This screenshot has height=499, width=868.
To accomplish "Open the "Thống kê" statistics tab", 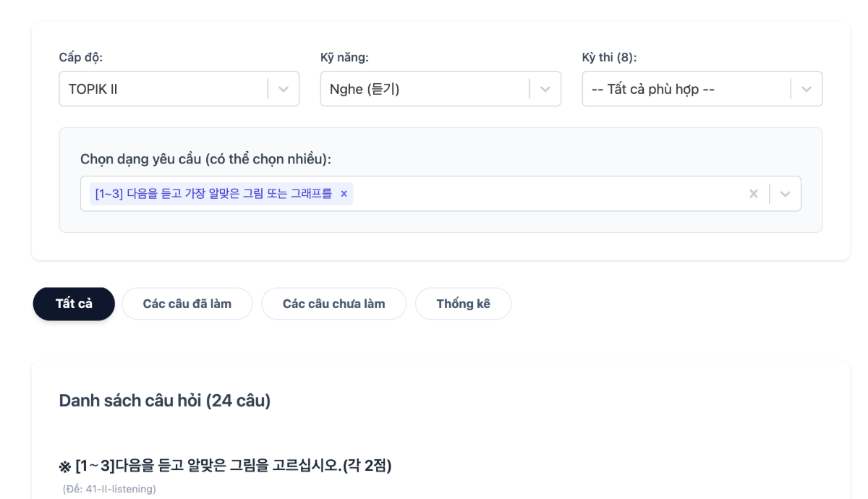I will coord(463,304).
